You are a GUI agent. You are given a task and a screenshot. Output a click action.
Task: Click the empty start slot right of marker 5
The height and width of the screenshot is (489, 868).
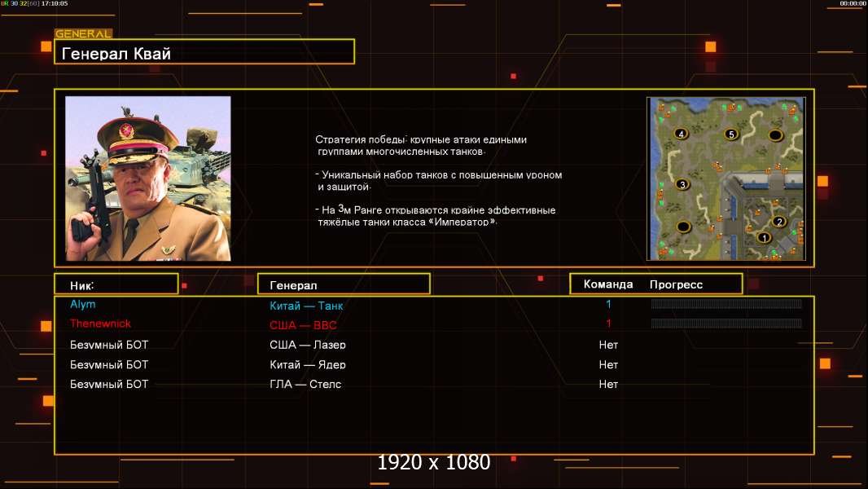(775, 134)
